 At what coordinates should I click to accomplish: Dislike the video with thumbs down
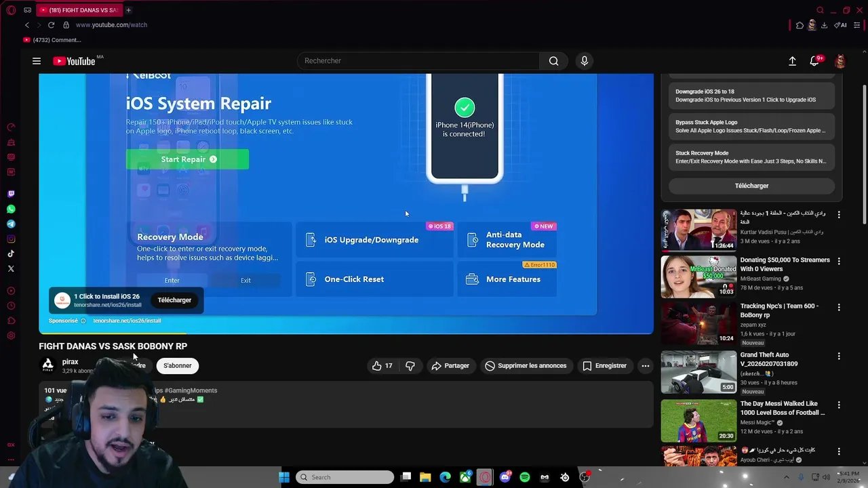410,366
